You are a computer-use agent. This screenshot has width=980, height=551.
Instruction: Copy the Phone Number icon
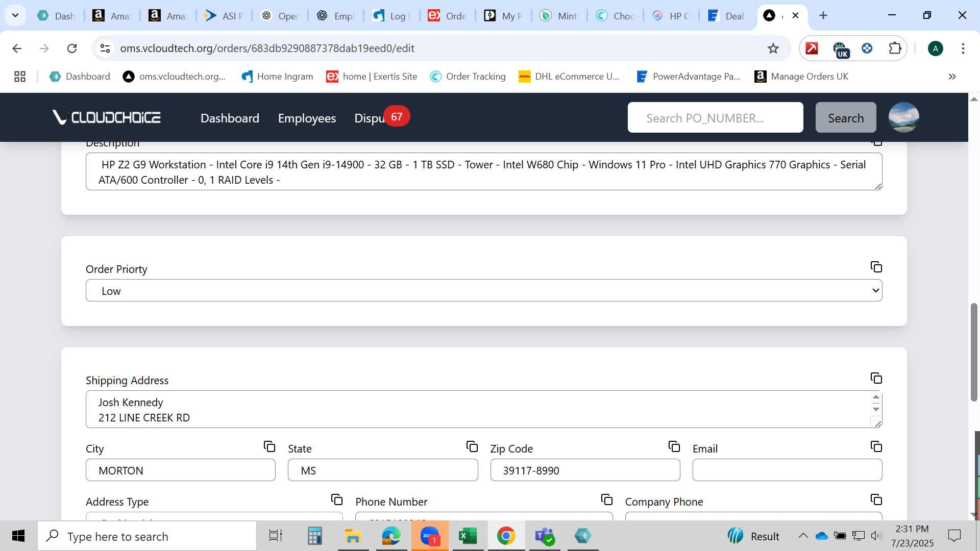[607, 499]
